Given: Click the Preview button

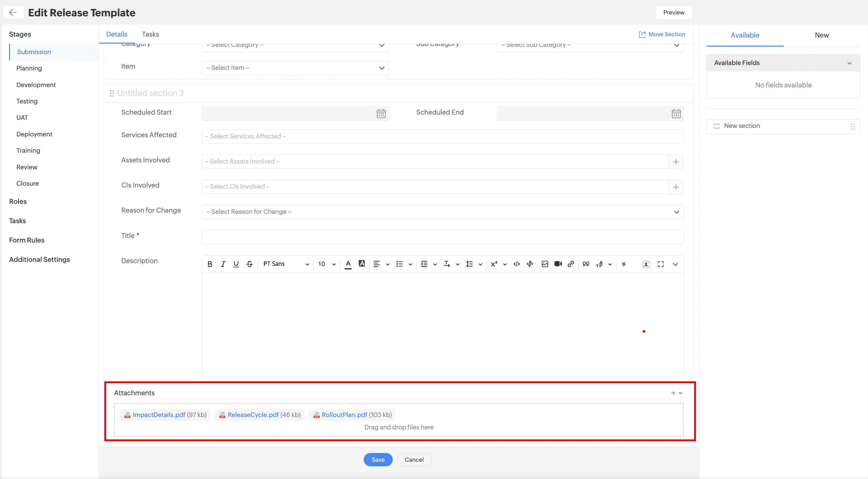Looking at the screenshot, I should tap(674, 12).
